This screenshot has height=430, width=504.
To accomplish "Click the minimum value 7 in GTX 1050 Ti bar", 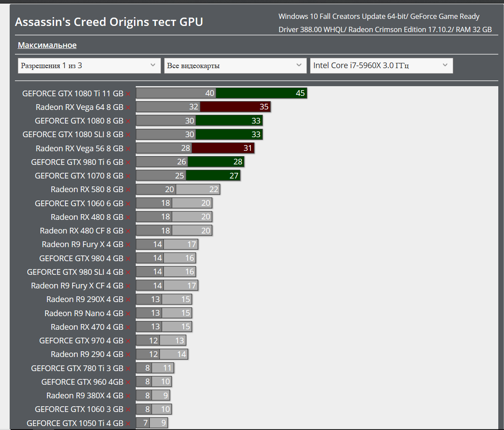I will pos(145,423).
